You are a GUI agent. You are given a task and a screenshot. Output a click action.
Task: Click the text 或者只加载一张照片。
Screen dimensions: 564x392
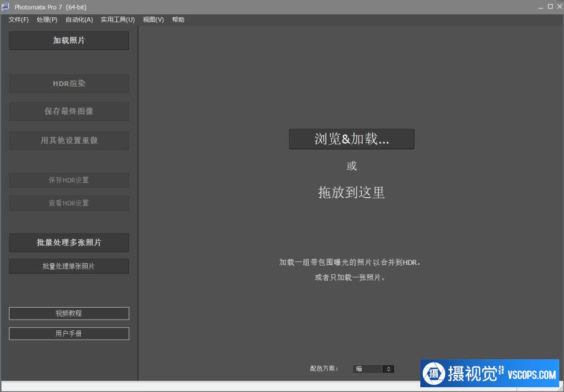click(x=350, y=278)
